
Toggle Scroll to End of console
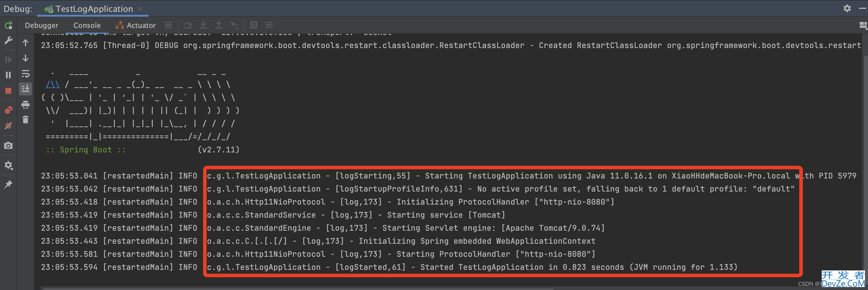click(x=25, y=89)
